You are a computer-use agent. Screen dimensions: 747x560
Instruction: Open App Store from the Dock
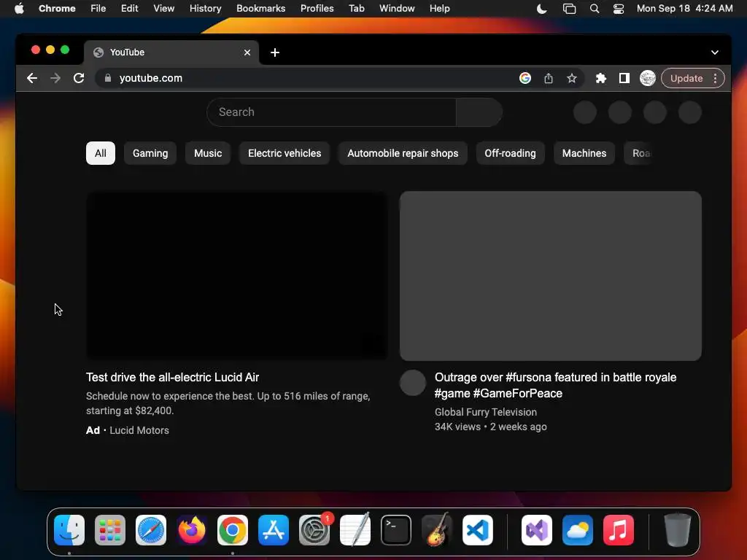[274, 530]
